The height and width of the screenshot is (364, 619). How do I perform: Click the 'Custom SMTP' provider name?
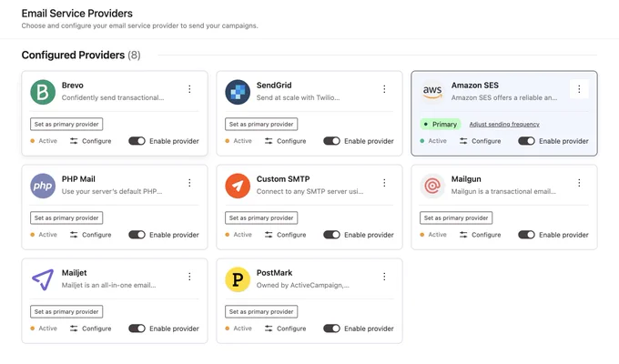tap(283, 179)
